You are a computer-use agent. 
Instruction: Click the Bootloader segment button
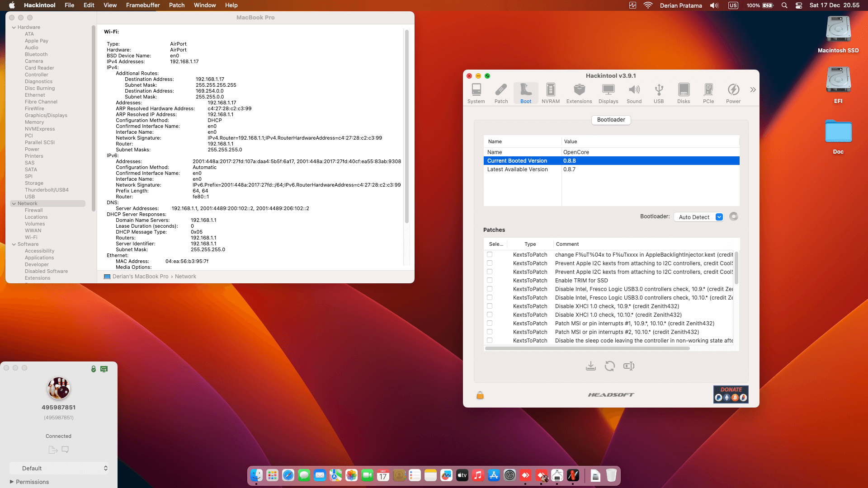(x=611, y=120)
